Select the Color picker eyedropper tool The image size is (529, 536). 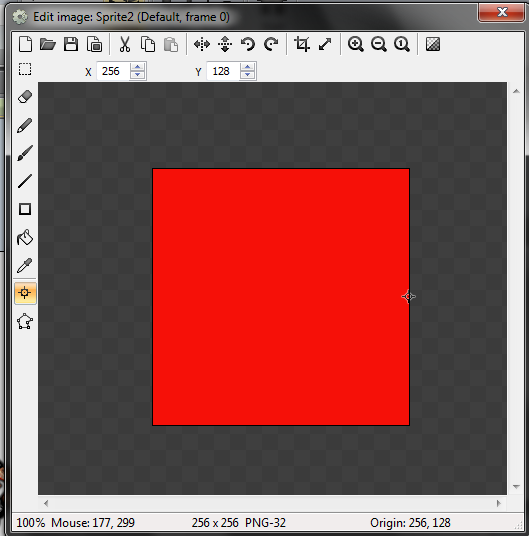(x=25, y=265)
